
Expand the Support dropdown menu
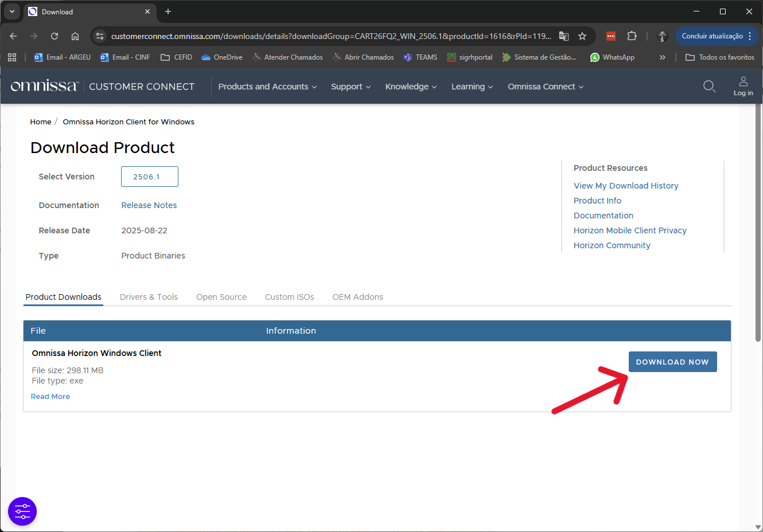click(x=351, y=87)
